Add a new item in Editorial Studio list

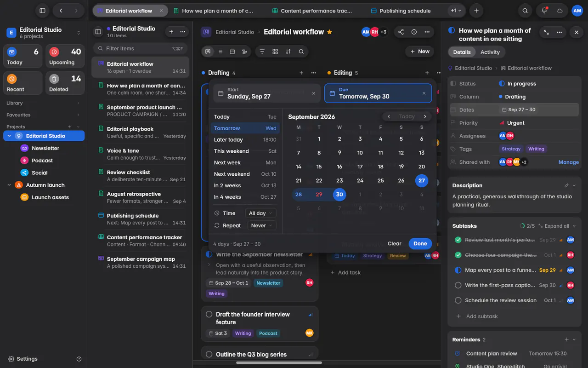pyautogui.click(x=171, y=32)
